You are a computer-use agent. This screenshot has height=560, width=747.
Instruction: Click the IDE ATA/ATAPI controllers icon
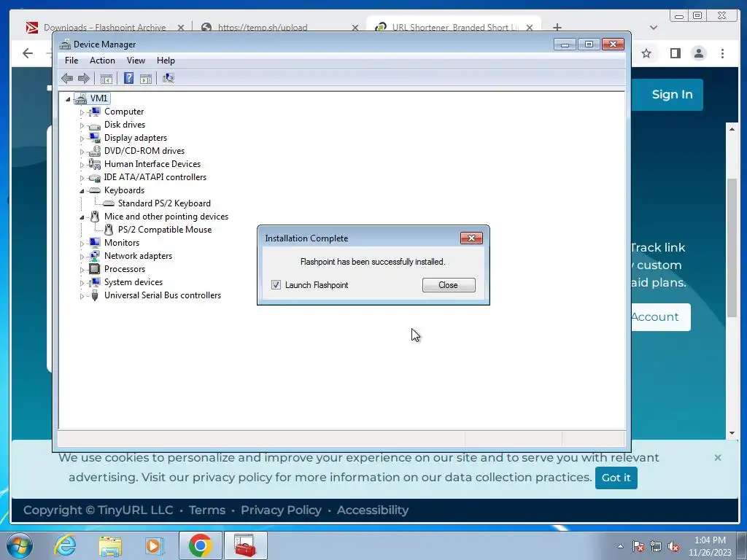pyautogui.click(x=95, y=178)
